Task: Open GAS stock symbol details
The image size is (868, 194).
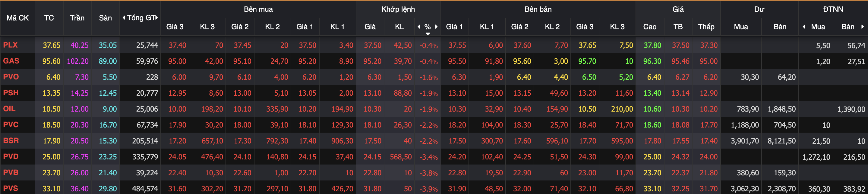Action: pyautogui.click(x=11, y=61)
